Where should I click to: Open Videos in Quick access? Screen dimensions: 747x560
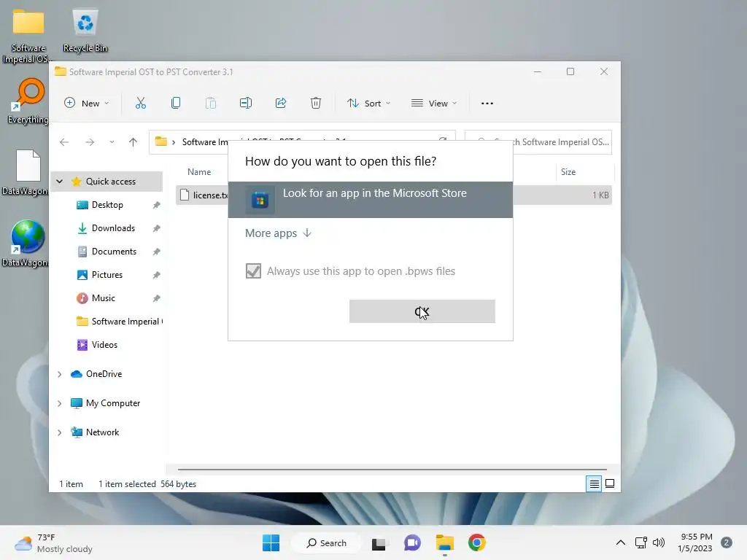click(x=104, y=345)
